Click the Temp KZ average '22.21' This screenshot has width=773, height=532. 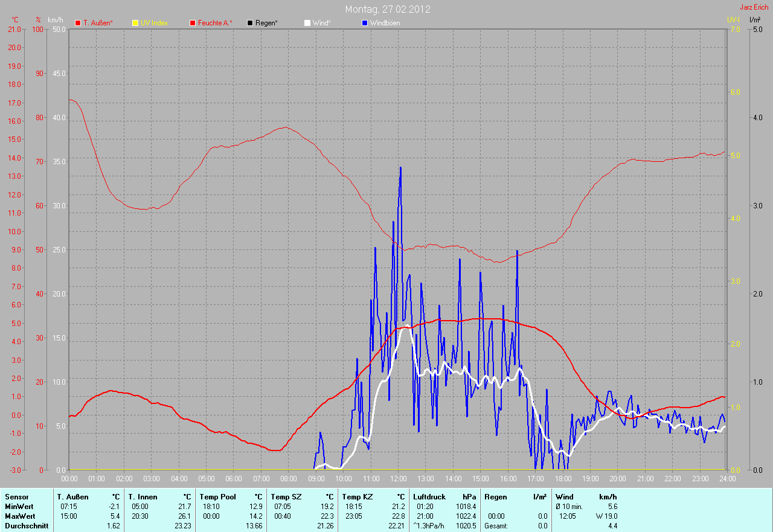click(396, 526)
